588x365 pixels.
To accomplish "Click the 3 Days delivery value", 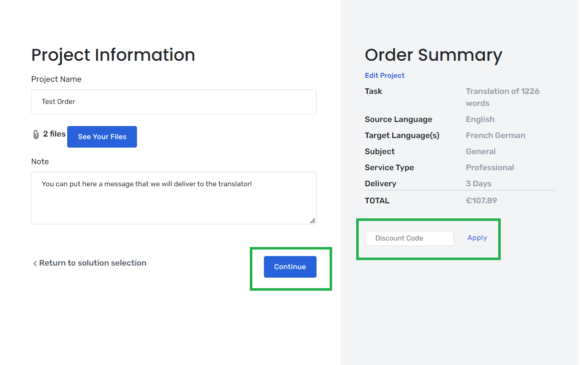I will 479,184.
